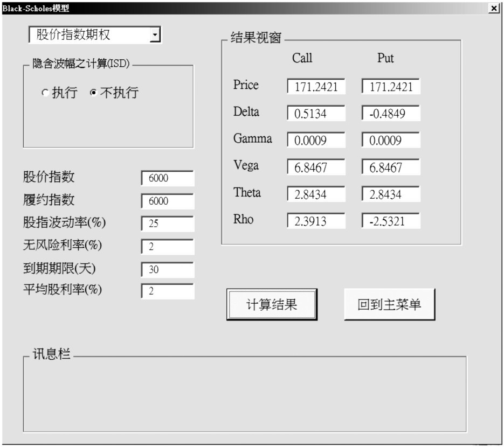Click the 计算结果 button
The width and height of the screenshot is (504, 447).
tap(272, 304)
